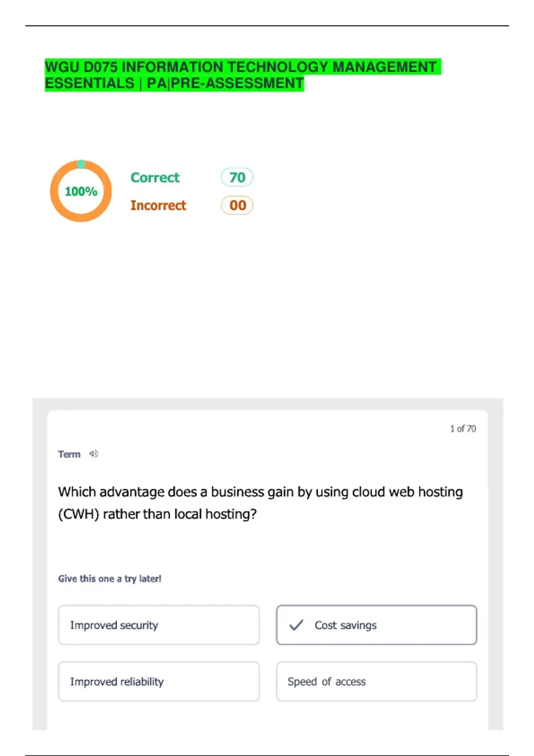The image size is (534, 756).
Task: Click the '(CWH) rather than local hosting?' line
Action: tap(158, 514)
